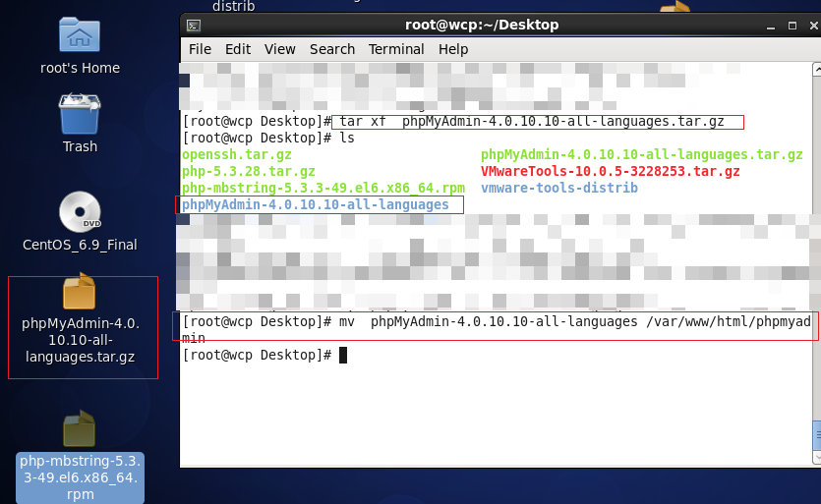
Task: Open the Trash desktop icon
Action: (x=80, y=114)
